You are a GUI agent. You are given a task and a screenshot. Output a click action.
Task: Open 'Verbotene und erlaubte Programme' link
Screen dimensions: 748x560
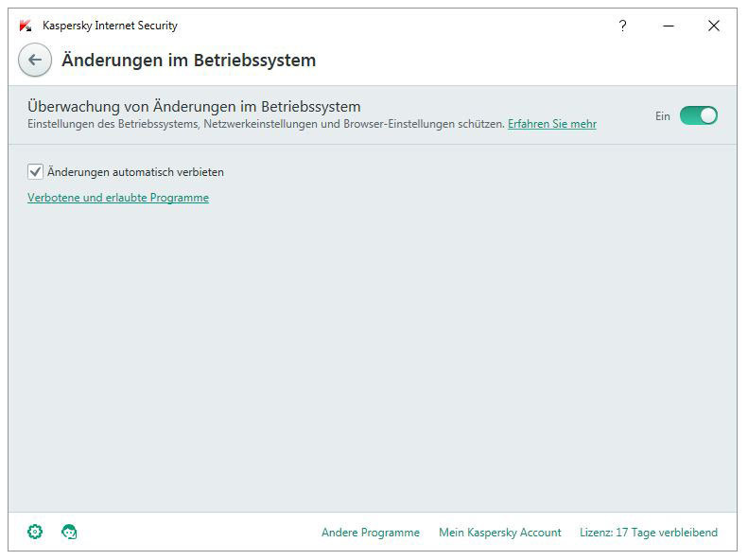pos(118,198)
